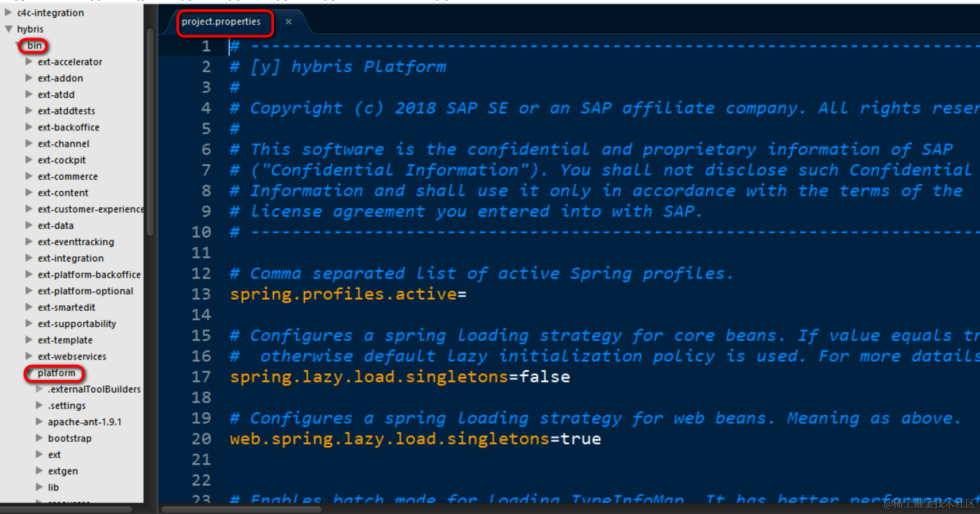The height and width of the screenshot is (514, 980).
Task: Expand the lib folder arrow
Action: (x=39, y=487)
